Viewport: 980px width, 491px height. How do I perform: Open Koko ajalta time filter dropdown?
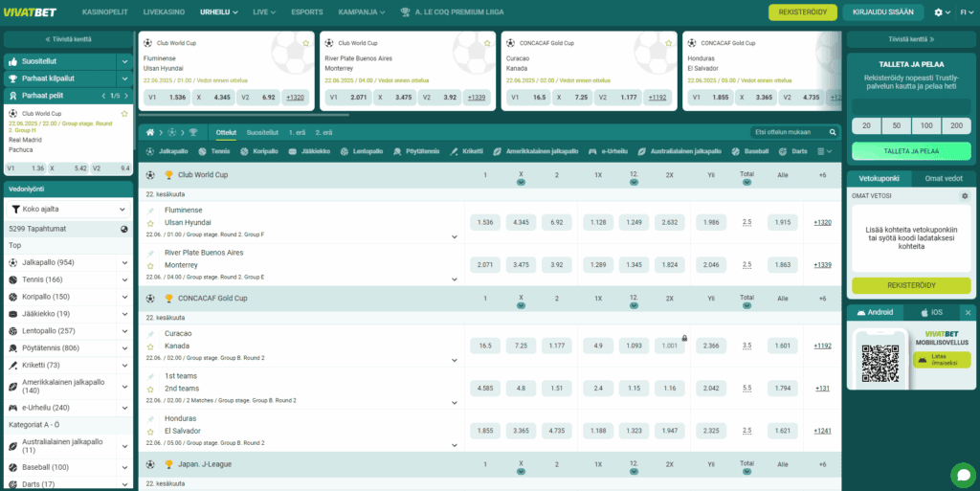pos(69,210)
